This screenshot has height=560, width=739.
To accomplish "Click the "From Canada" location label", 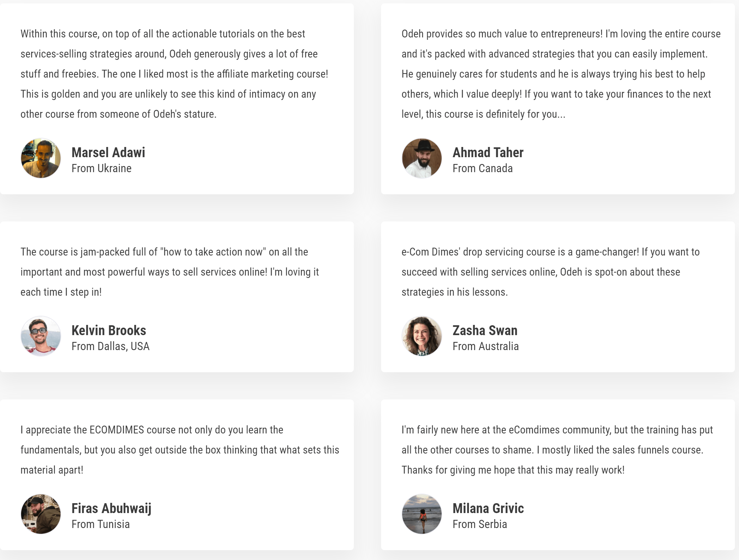I will 482,168.
